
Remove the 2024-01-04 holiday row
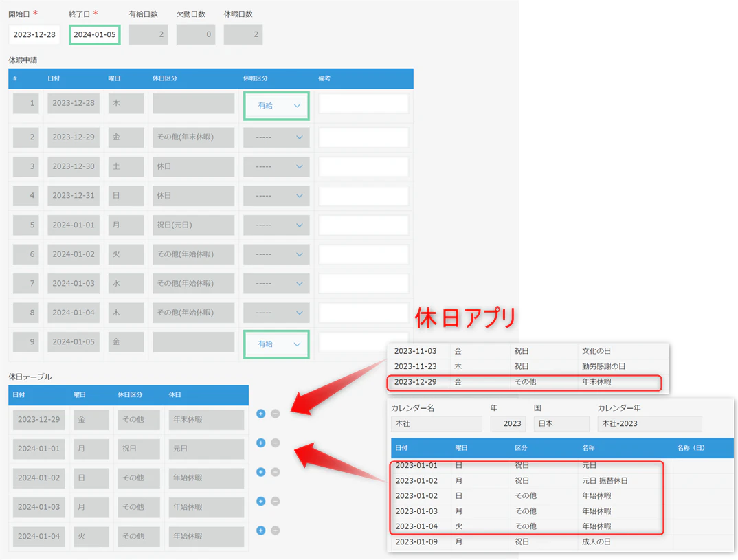pos(276,530)
